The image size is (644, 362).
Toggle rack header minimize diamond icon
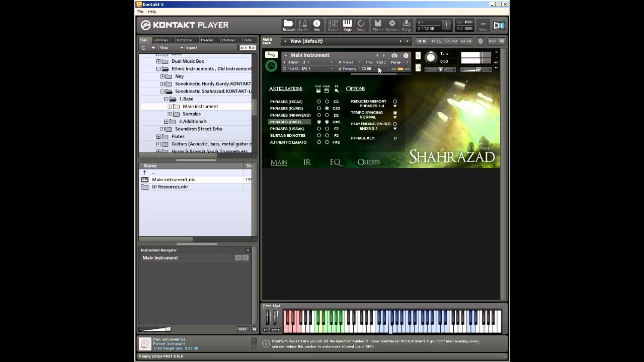480,41
